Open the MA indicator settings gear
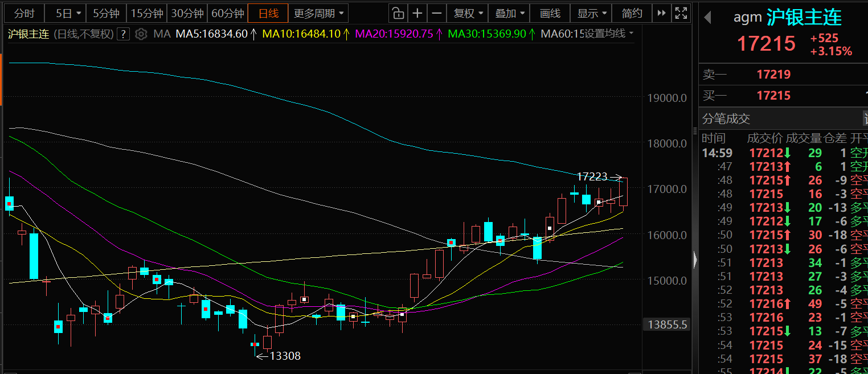Screen dimensions: 868x374 click(x=141, y=34)
